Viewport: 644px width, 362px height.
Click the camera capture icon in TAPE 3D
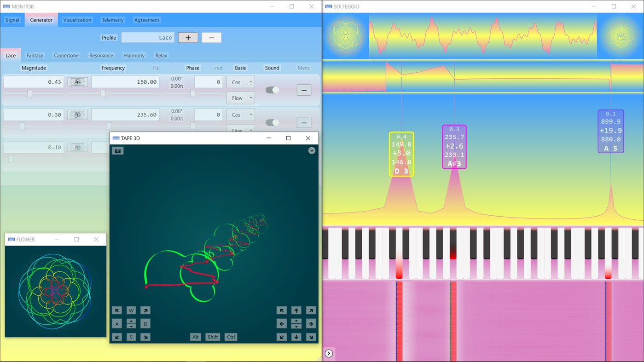pos(117,150)
